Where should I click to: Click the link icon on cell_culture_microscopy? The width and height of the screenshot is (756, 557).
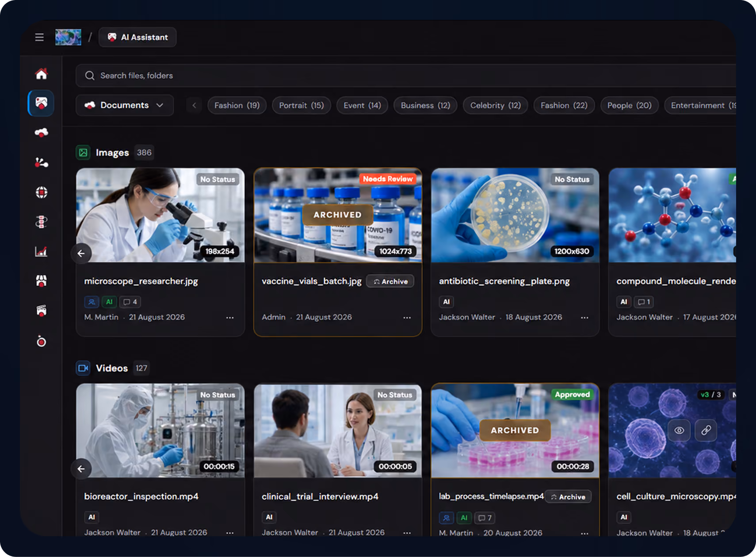click(x=706, y=430)
